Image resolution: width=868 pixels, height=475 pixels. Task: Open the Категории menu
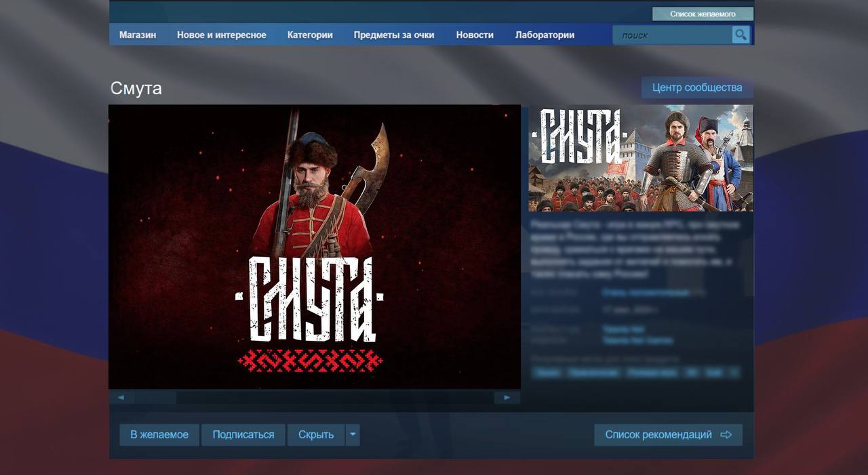(310, 35)
